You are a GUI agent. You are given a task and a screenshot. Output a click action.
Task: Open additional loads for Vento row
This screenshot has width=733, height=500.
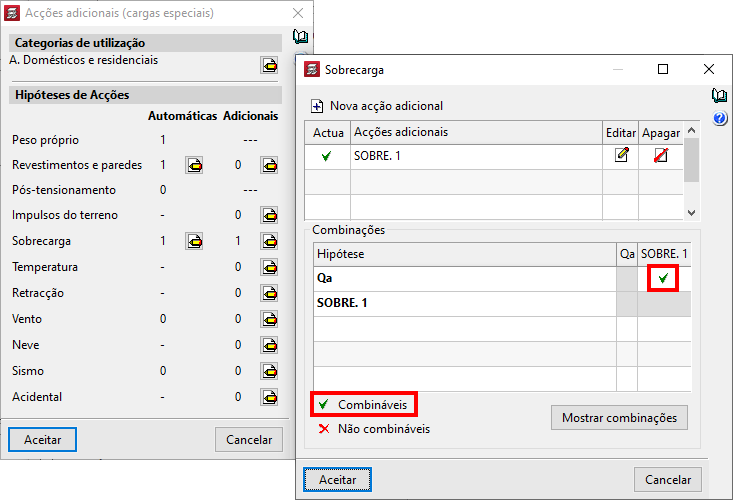[269, 319]
